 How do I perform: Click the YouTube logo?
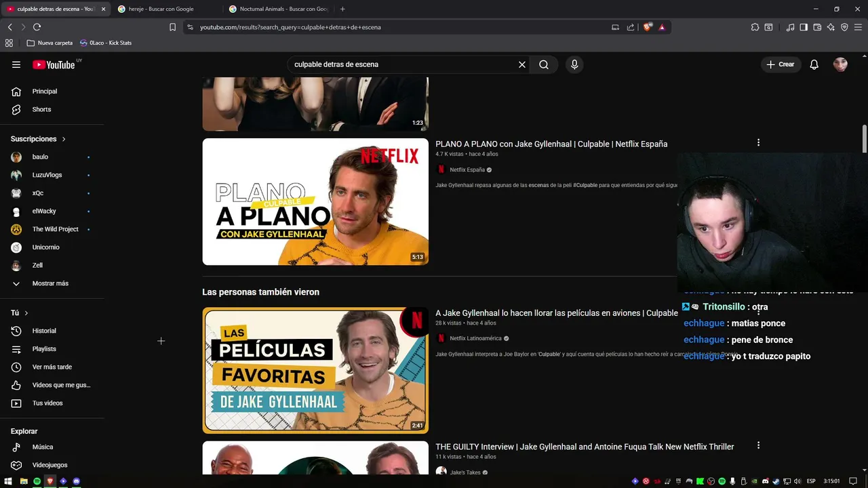pos(54,64)
